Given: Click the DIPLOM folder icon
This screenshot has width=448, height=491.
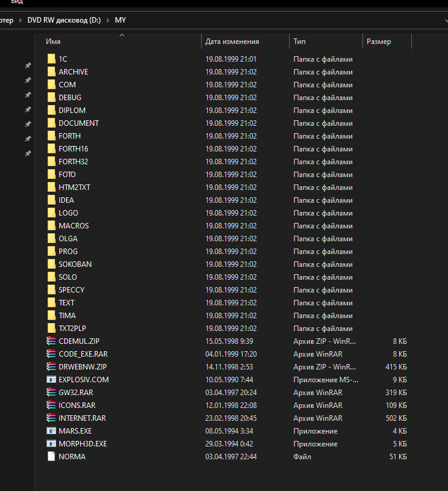Looking at the screenshot, I should pos(51,110).
